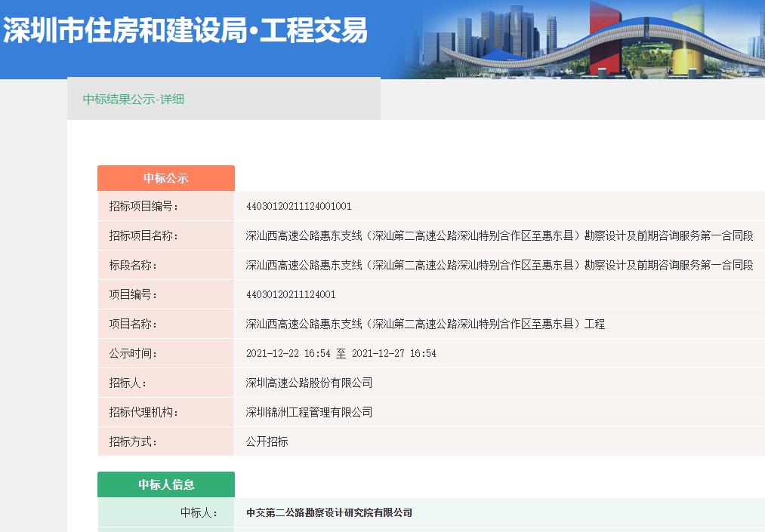This screenshot has height=532, width=765.
Task: Click the project number 44030120211124001
Action: point(291,294)
